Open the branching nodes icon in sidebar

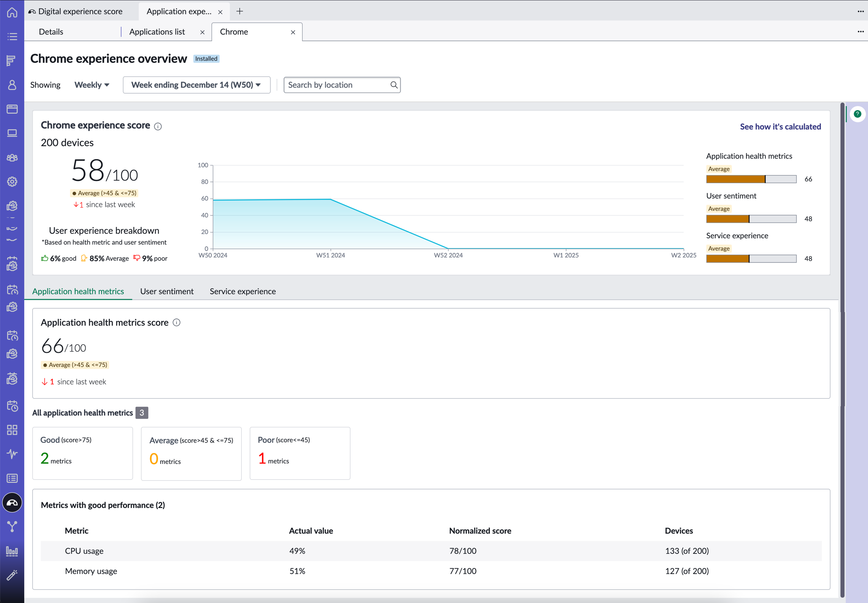(12, 527)
